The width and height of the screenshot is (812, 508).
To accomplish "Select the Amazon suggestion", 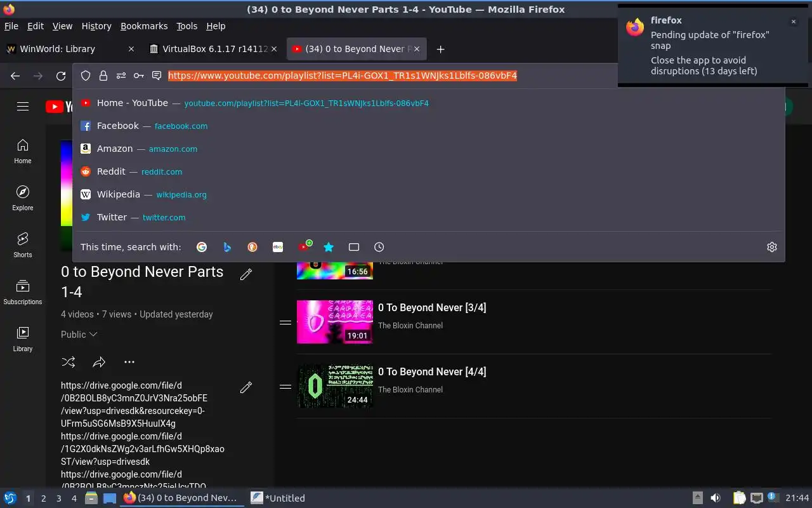I will tap(429, 149).
